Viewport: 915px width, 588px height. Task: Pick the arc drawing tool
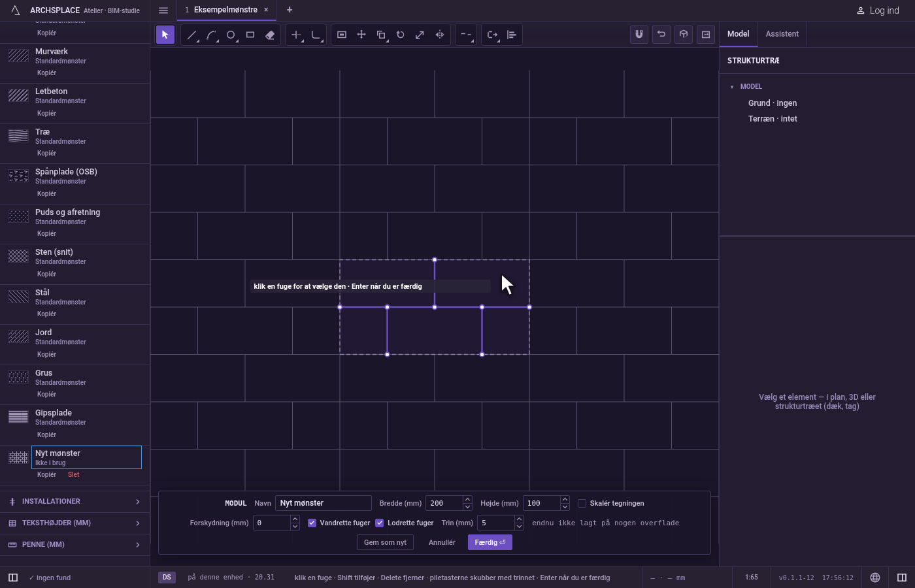click(x=211, y=35)
